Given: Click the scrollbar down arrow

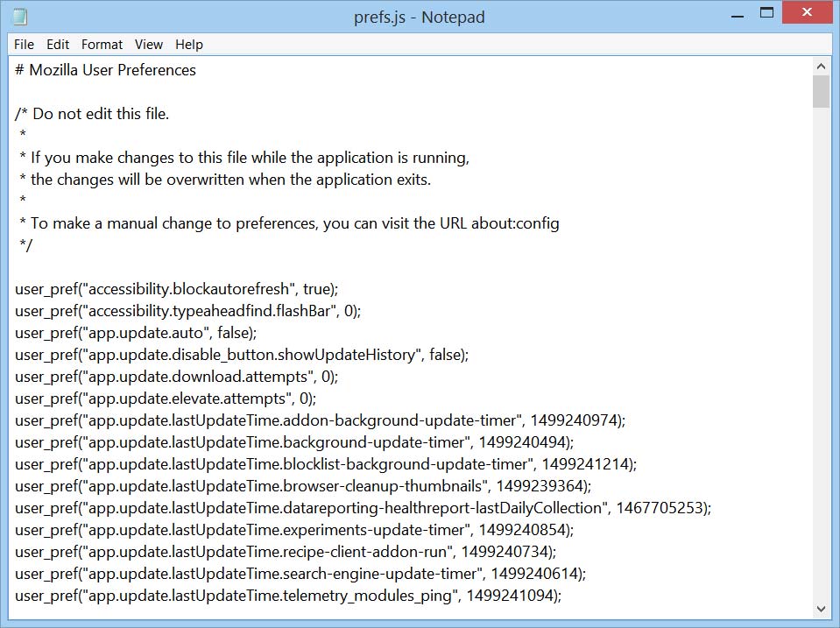Looking at the screenshot, I should (821, 608).
